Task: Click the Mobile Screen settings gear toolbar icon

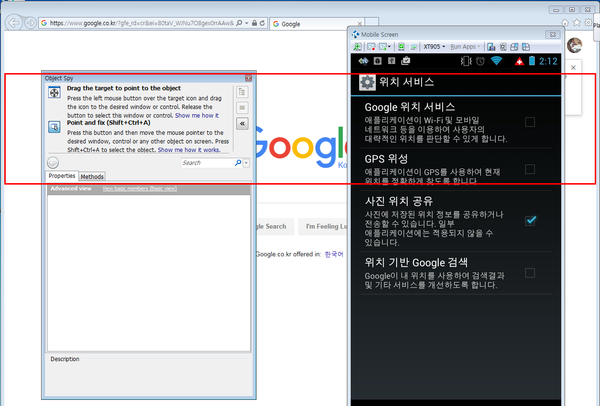Action: [x=503, y=47]
